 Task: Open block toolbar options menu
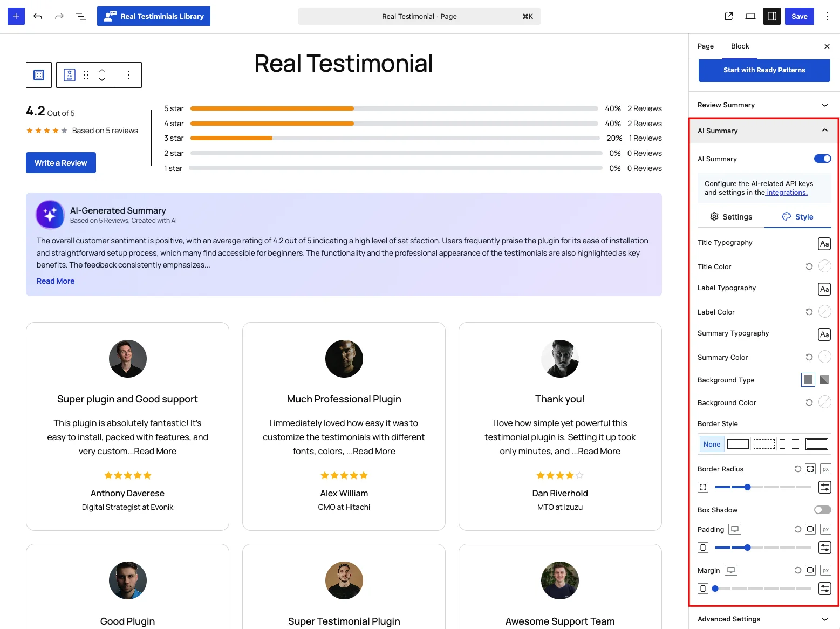tap(128, 75)
